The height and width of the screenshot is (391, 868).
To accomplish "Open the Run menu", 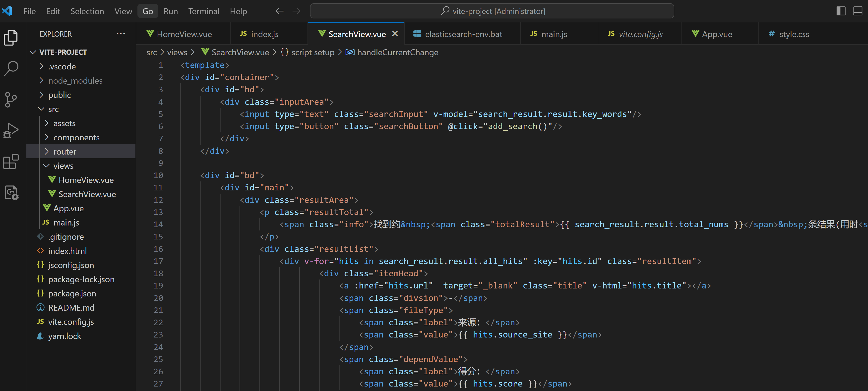I will coord(171,11).
